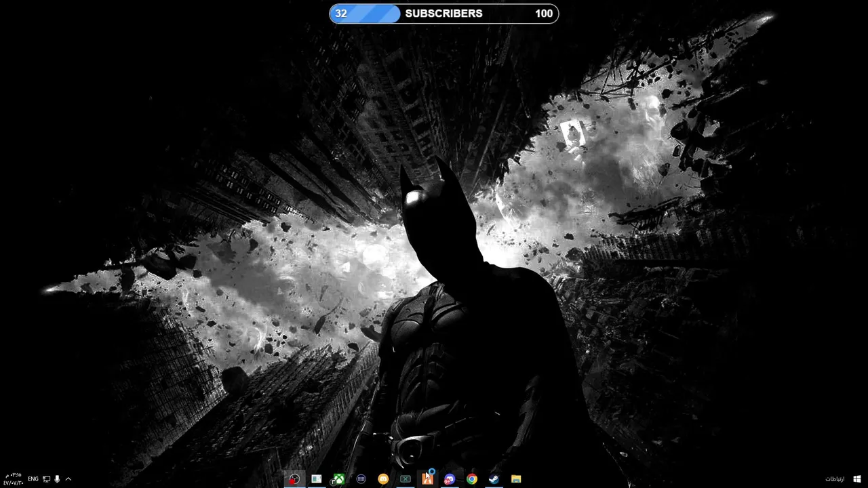This screenshot has width=868, height=488.
Task: Open the recording app with red dot
Action: 294,479
